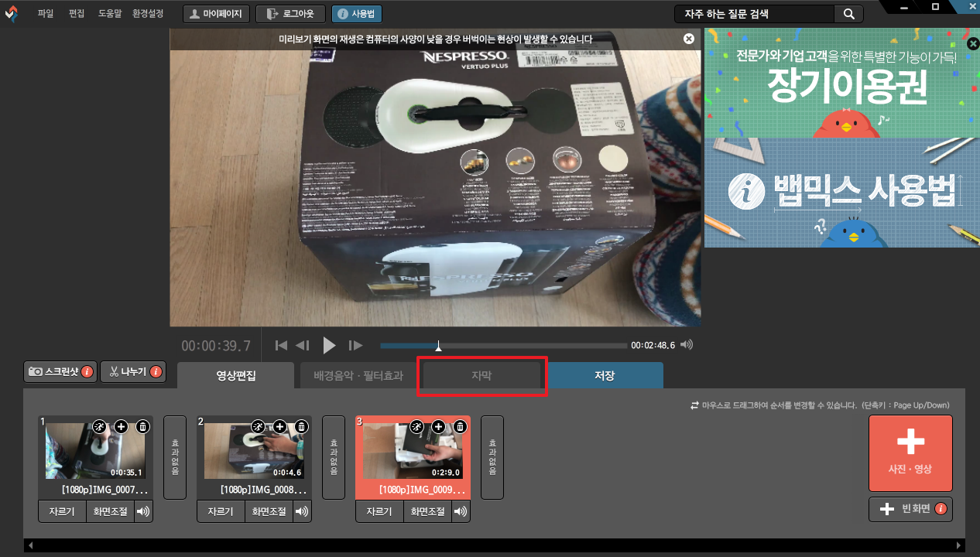Delete clip 1 with trash icon
980x557 pixels.
pyautogui.click(x=143, y=426)
